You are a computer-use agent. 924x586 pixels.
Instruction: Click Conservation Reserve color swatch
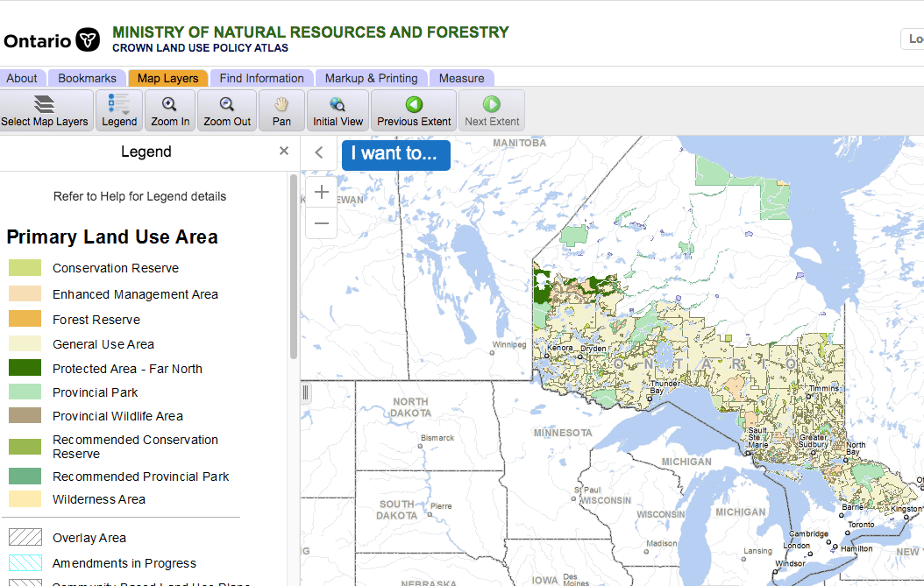pos(25,268)
